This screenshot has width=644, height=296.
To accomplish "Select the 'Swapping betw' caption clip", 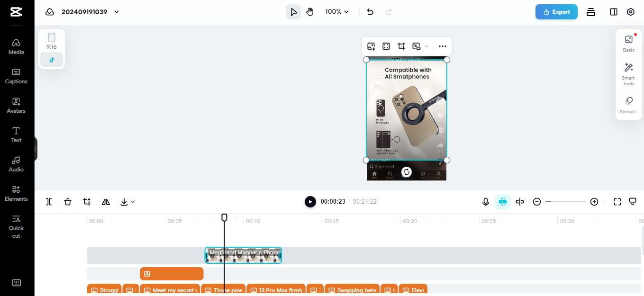I will click(x=353, y=290).
